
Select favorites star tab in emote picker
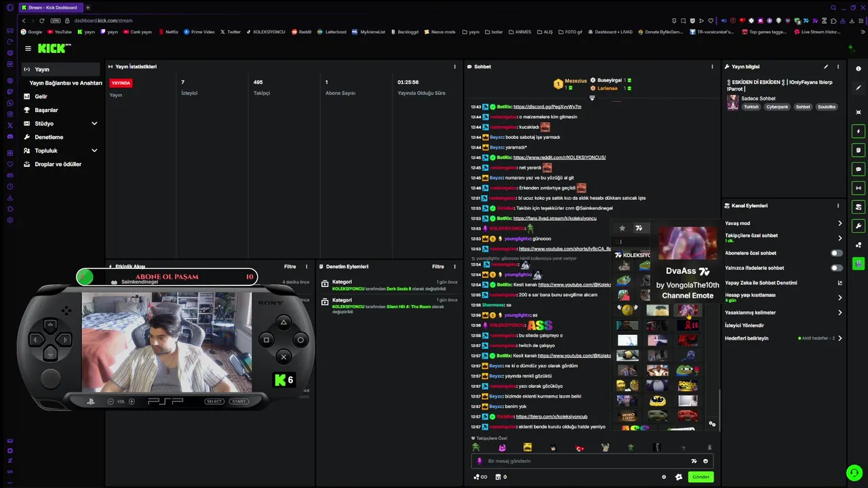[622, 228]
